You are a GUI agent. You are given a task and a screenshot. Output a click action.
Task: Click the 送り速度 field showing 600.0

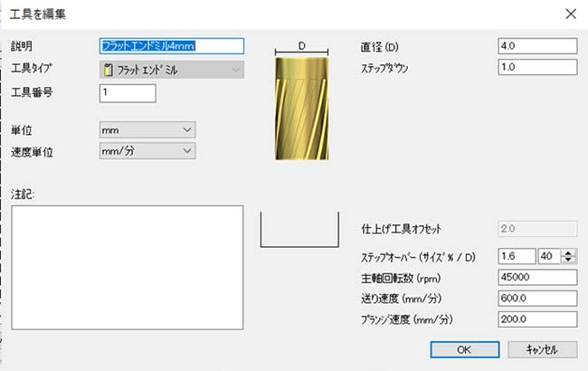537,299
